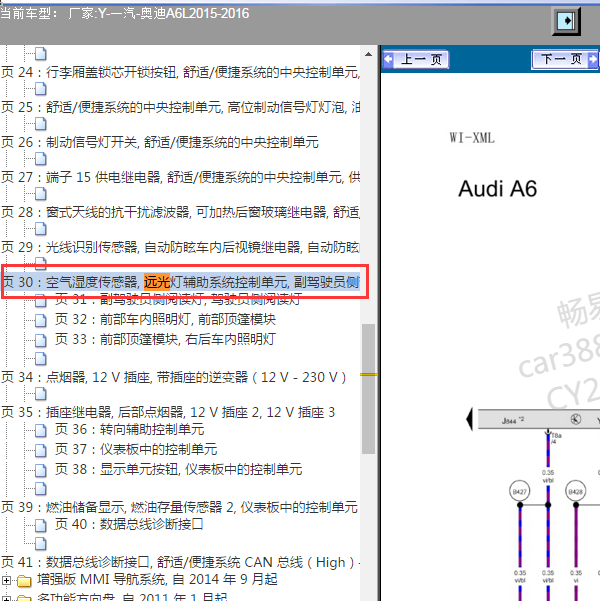600x601 pixels.
Task: Click document icon beside page 38
Action: point(40,470)
